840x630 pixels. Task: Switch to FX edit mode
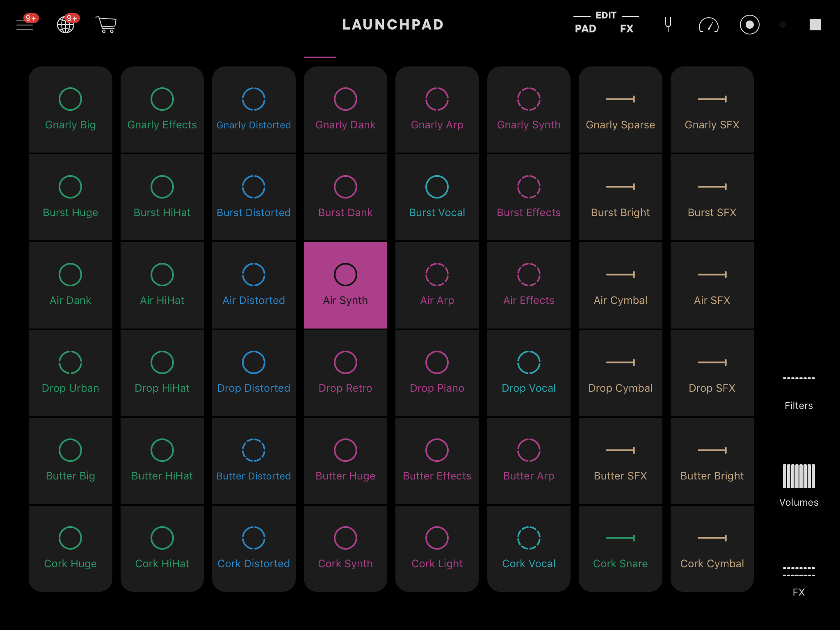pyautogui.click(x=626, y=29)
